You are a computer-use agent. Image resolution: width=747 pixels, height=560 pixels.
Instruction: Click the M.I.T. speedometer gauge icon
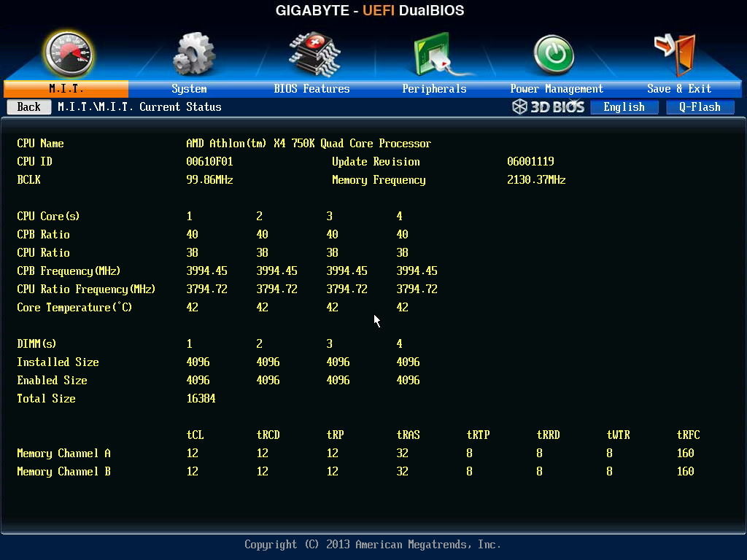click(68, 54)
